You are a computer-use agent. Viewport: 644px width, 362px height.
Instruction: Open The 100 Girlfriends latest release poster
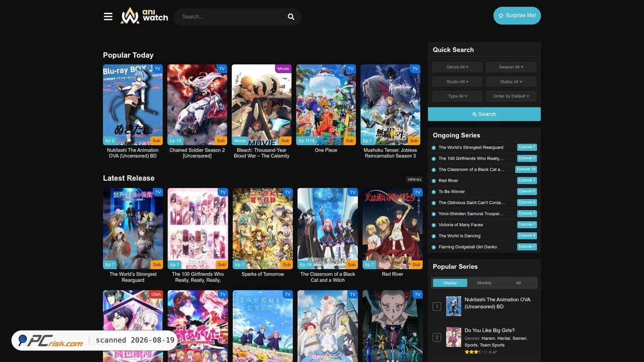198,229
